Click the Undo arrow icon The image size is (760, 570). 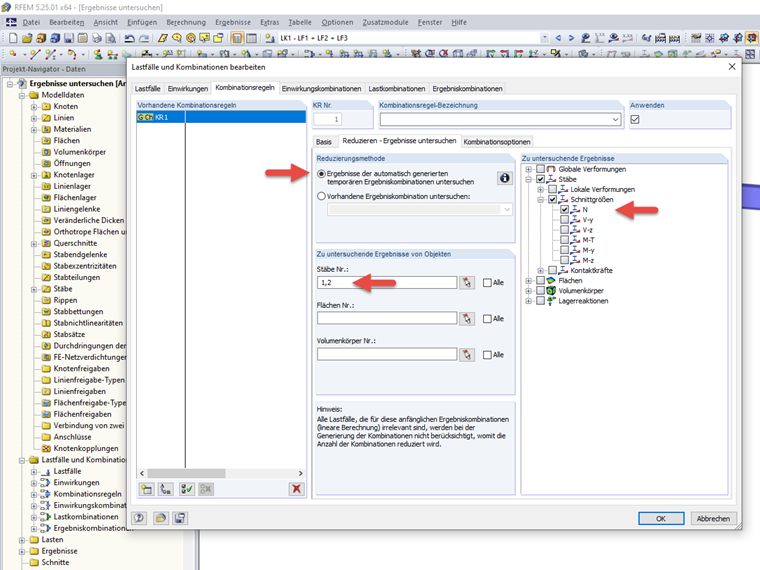point(129,38)
